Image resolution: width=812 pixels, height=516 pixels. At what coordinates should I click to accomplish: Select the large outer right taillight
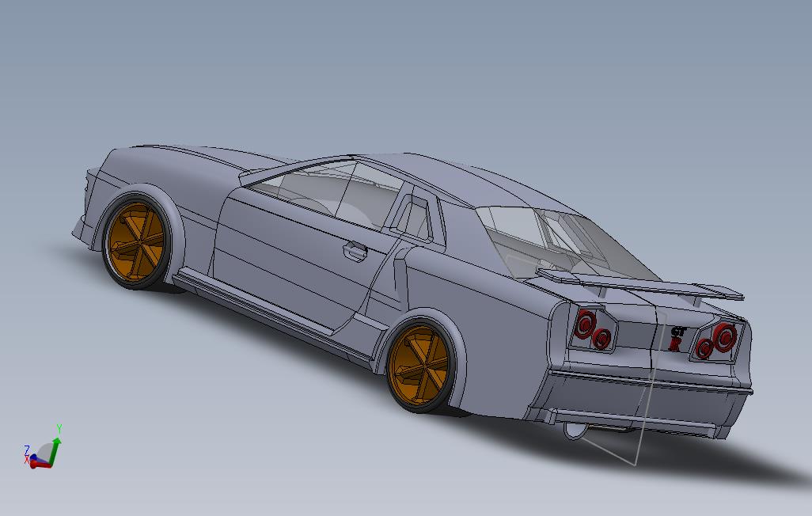(724, 337)
